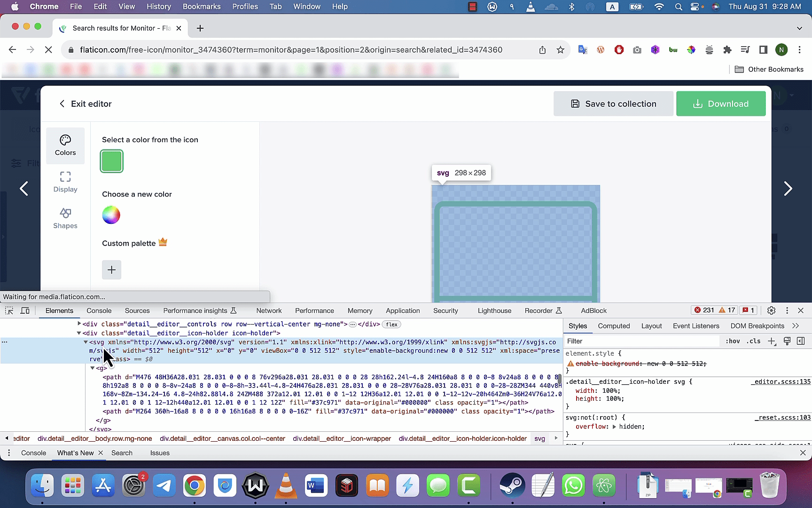
Task: Select div.detail__editor__canvas breadcrumb
Action: pyautogui.click(x=222, y=438)
